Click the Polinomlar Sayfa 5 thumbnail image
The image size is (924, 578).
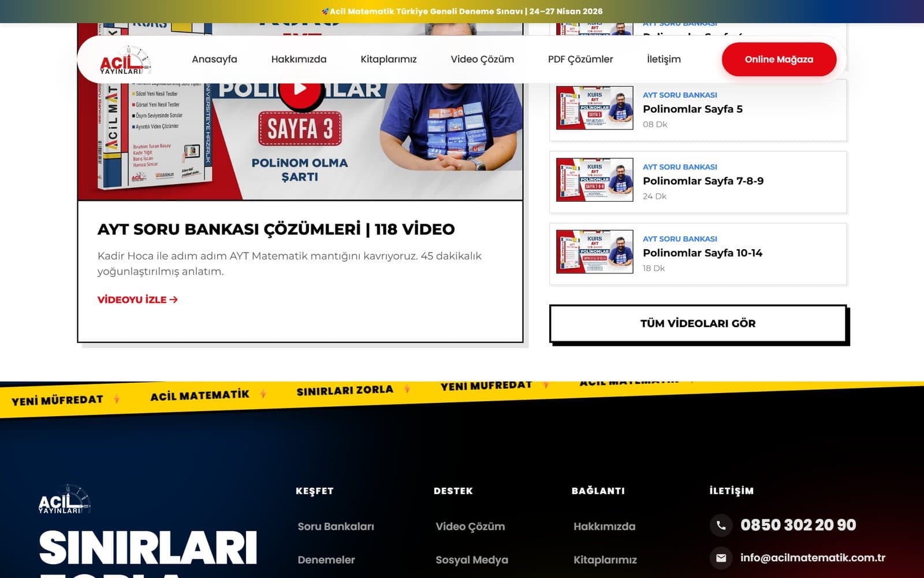pyautogui.click(x=594, y=108)
